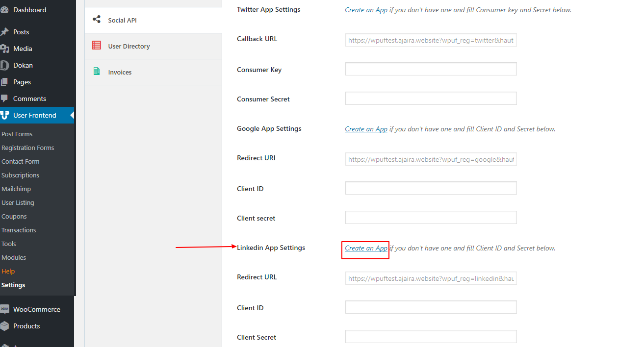This screenshot has width=644, height=347.
Task: Click the Google Client secret field
Action: click(x=431, y=217)
